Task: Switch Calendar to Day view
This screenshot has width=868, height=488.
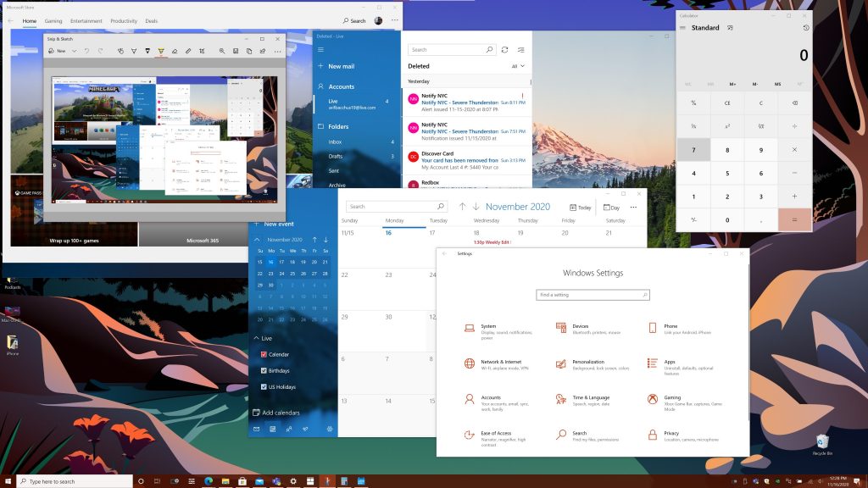Action: (x=612, y=208)
